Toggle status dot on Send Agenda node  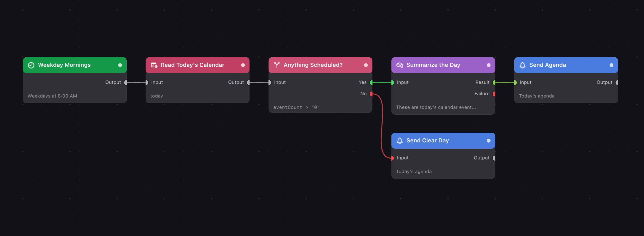pyautogui.click(x=611, y=65)
